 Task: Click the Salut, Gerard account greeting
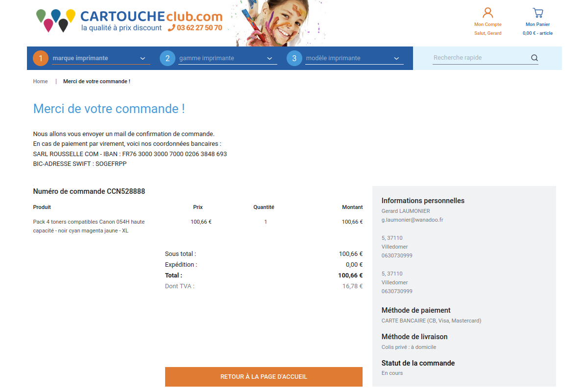tap(487, 33)
